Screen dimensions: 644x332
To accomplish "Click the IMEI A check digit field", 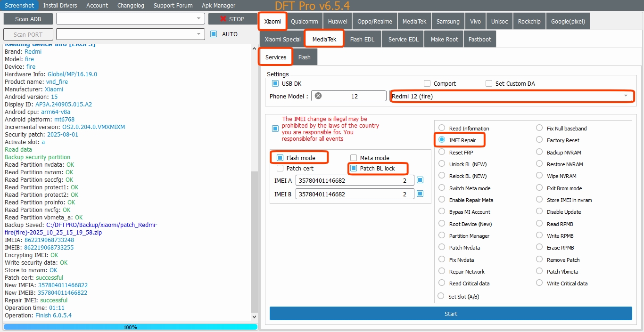I will (407, 180).
